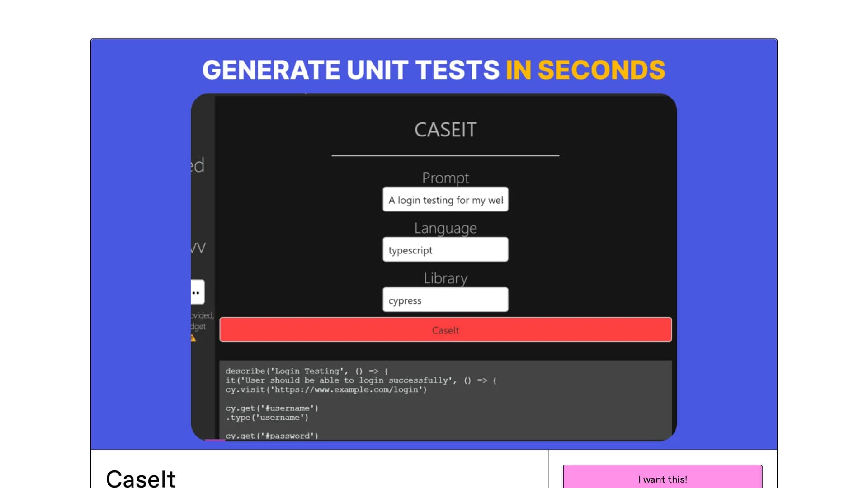Image resolution: width=868 pixels, height=488 pixels.
Task: Click the 'GENERATE UNIT TESTS' white headline text
Action: [351, 70]
